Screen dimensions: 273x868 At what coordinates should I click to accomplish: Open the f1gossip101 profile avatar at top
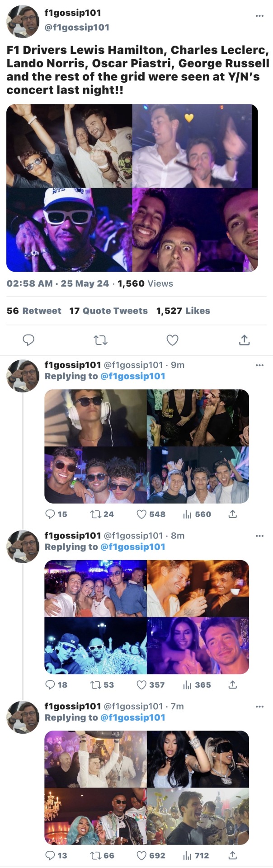tap(23, 21)
